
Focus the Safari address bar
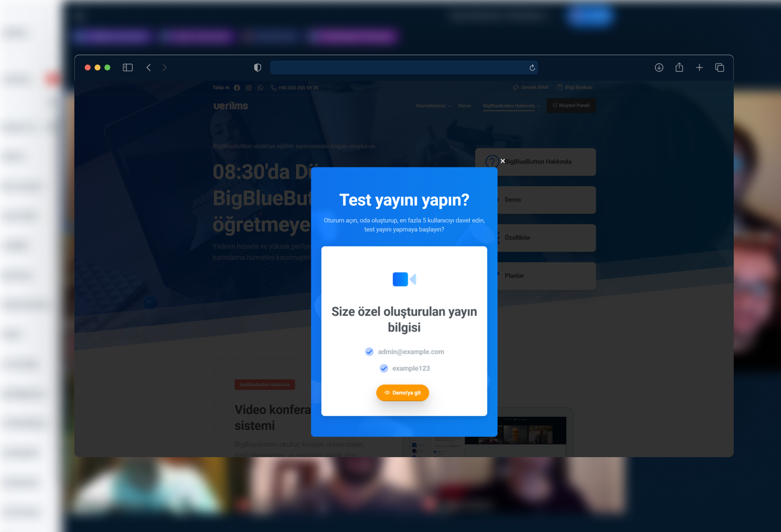[404, 67]
